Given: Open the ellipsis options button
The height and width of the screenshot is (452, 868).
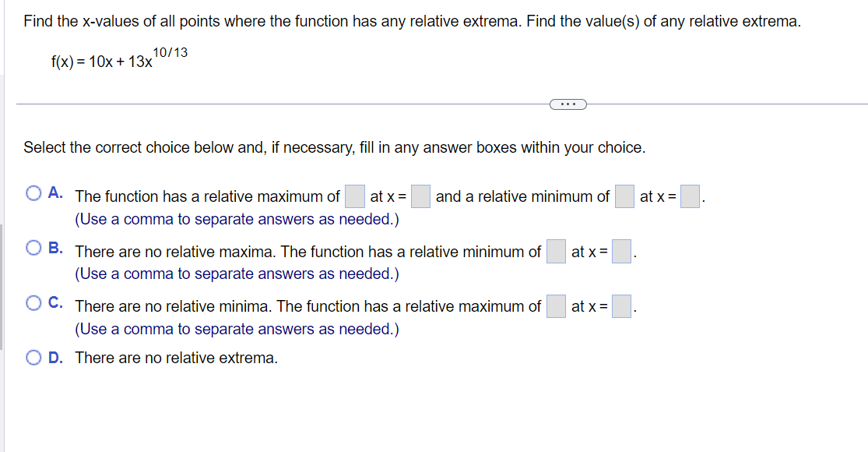Looking at the screenshot, I should (x=568, y=104).
